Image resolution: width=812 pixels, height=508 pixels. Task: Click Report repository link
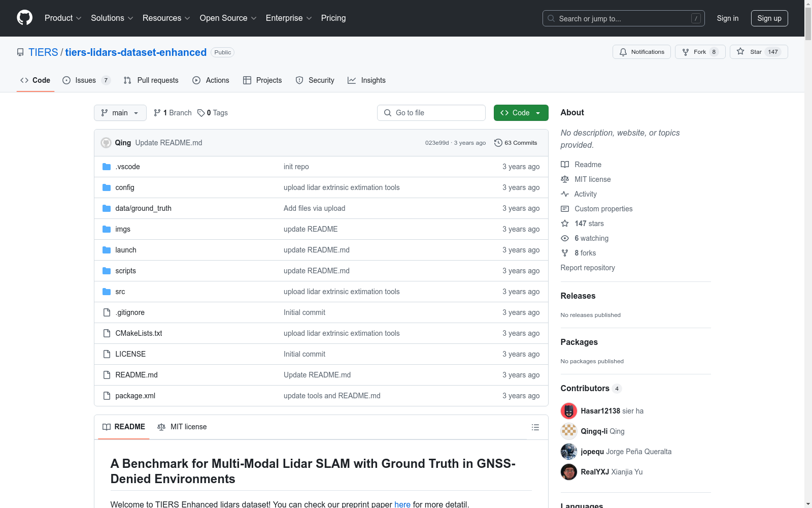[588, 268]
